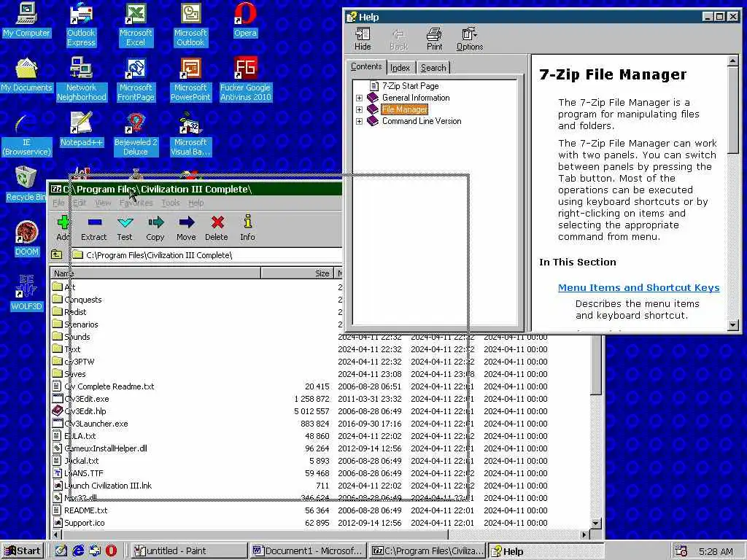
Task: Open the View menu in 7-Zip
Action: coord(103,203)
